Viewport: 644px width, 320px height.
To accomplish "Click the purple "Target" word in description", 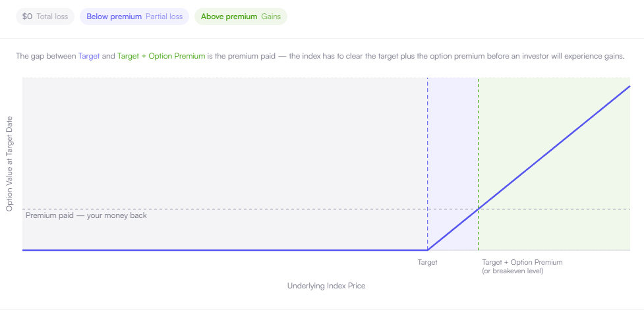I will click(89, 56).
